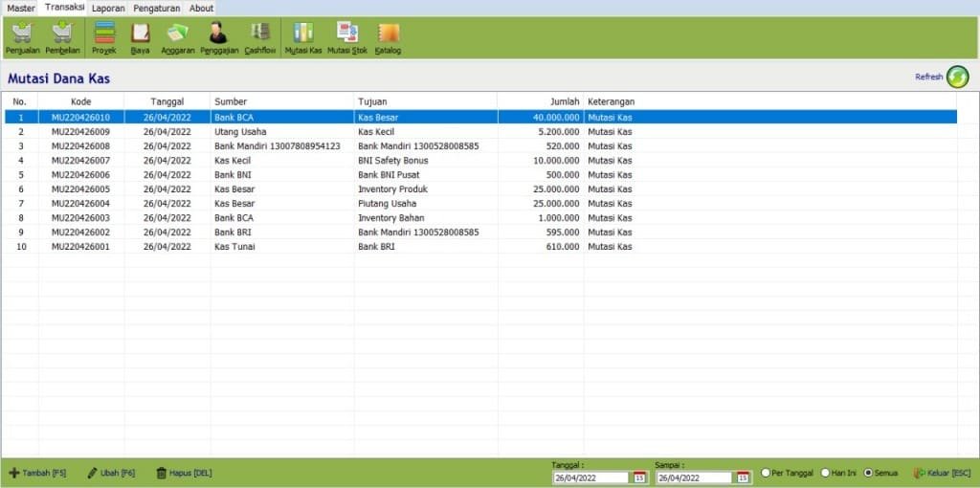The height and width of the screenshot is (488, 980).
Task: Select the Per Tanggal radio button
Action: pos(766,473)
